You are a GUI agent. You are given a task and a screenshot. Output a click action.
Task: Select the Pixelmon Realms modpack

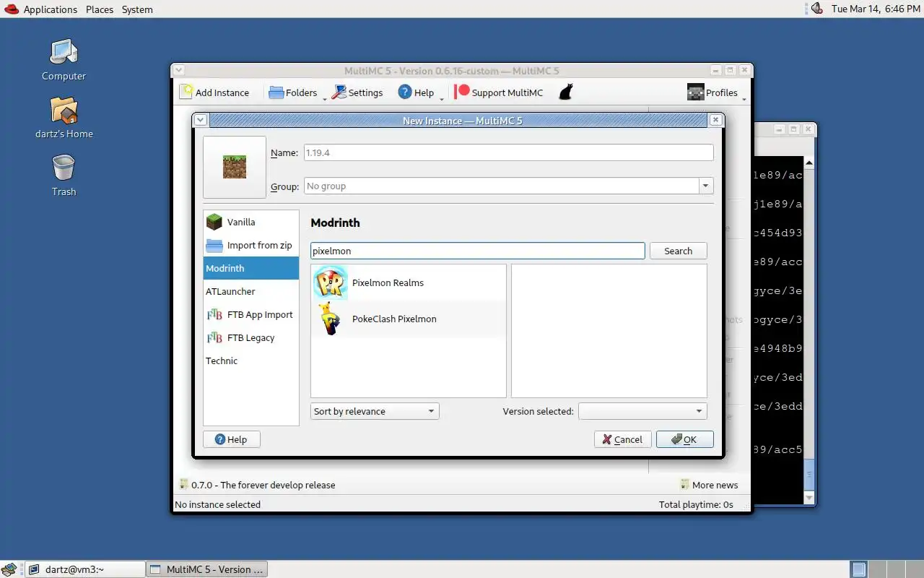409,282
